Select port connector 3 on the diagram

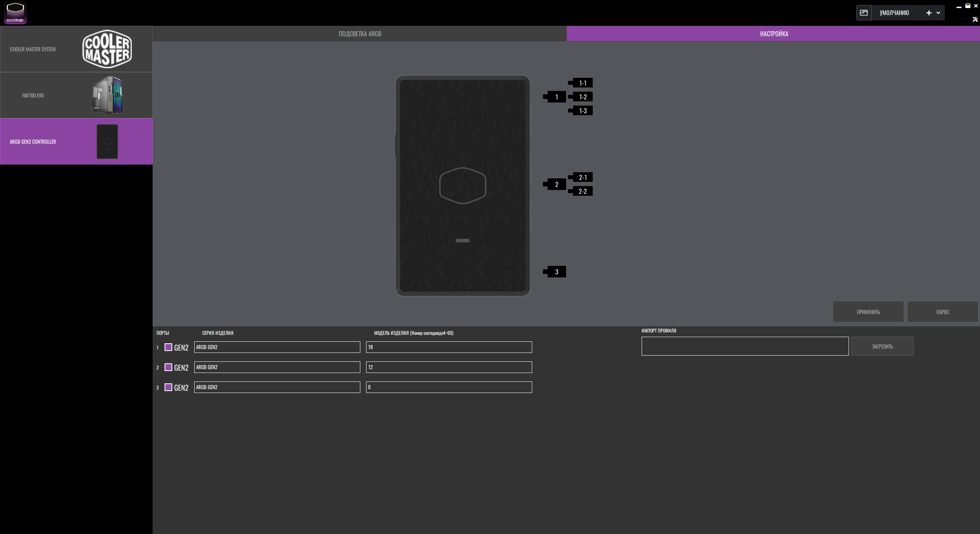pyautogui.click(x=555, y=272)
